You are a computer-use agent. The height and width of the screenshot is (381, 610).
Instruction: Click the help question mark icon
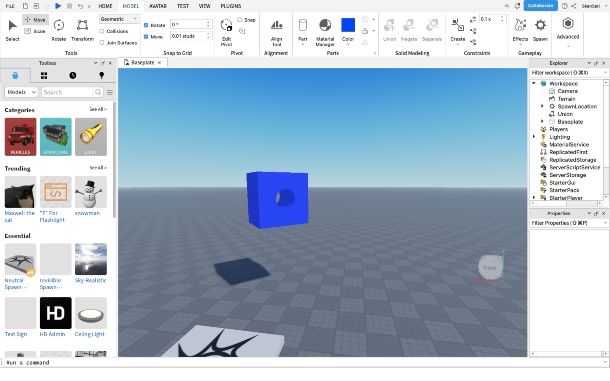coord(564,6)
